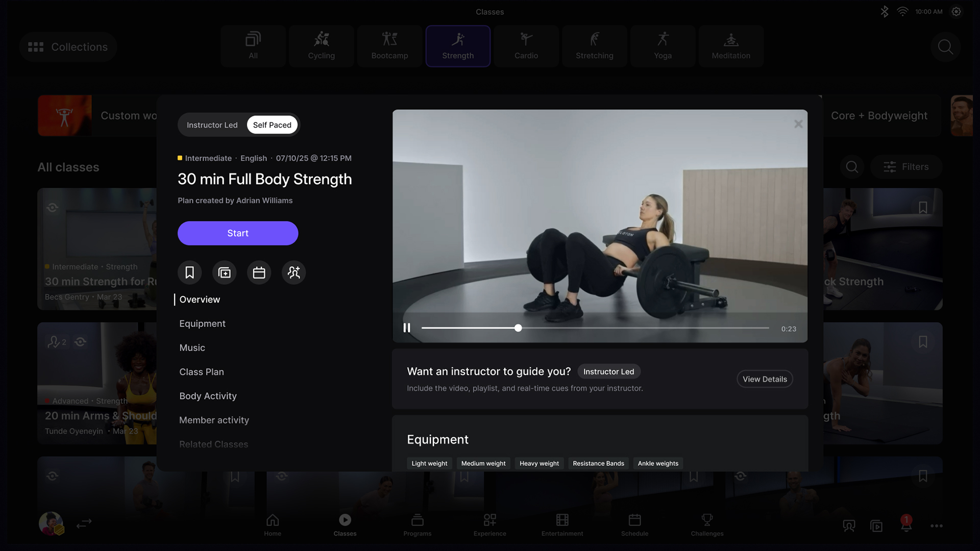Screen dimensions: 980x551
Task: Toggle bookmark on the kick Strength class card
Action: point(922,207)
